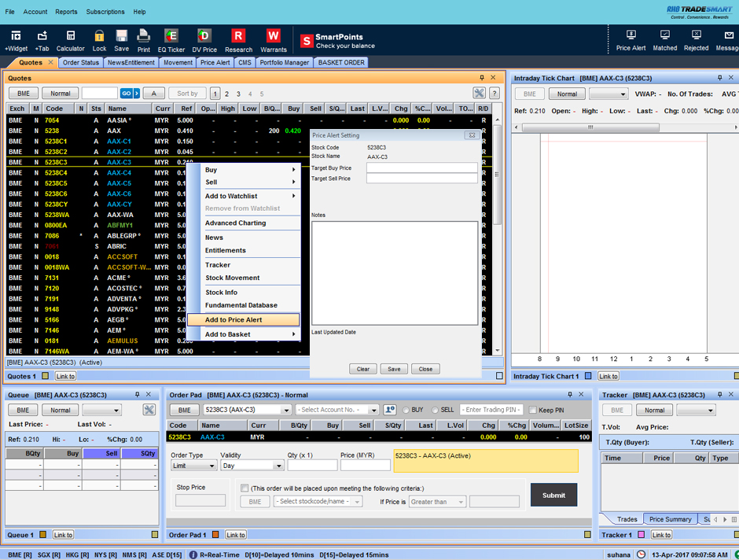Screen dimensions: 739x560
Task: Open the Queue panel stock dropdown
Action: tap(101, 410)
